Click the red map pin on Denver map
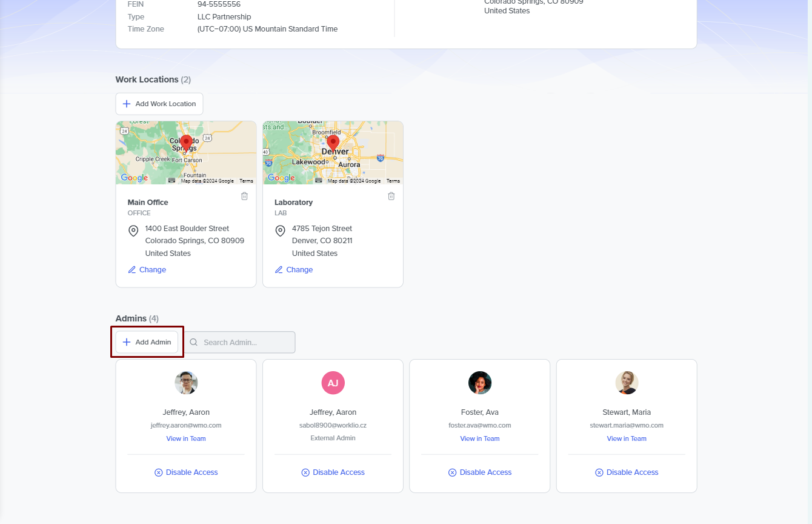The width and height of the screenshot is (812, 524). click(x=333, y=143)
